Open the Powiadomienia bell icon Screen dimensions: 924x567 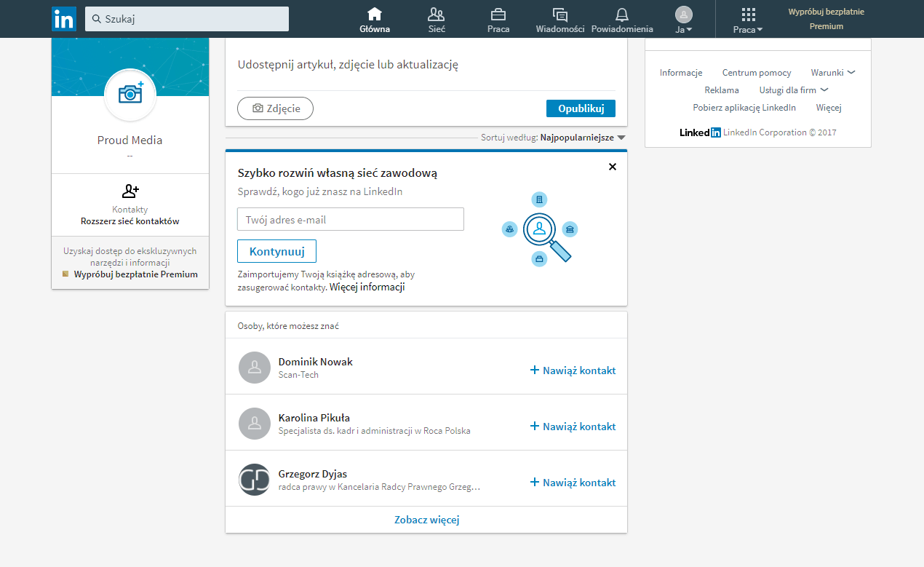click(x=621, y=15)
